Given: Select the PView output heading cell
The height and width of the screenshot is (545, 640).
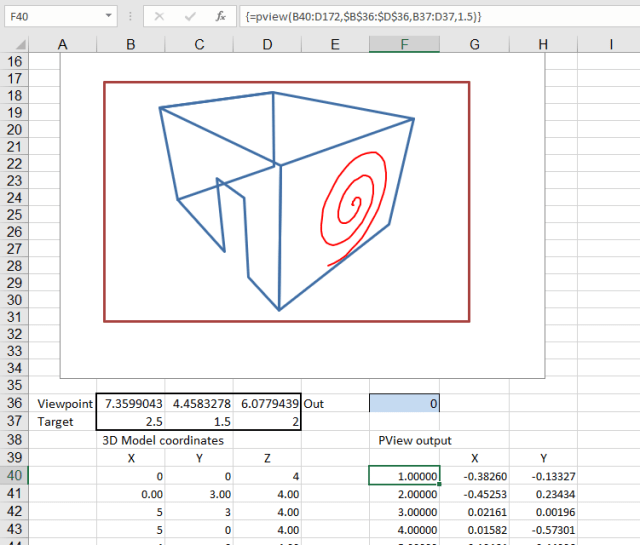Looking at the screenshot, I should coord(417,439).
